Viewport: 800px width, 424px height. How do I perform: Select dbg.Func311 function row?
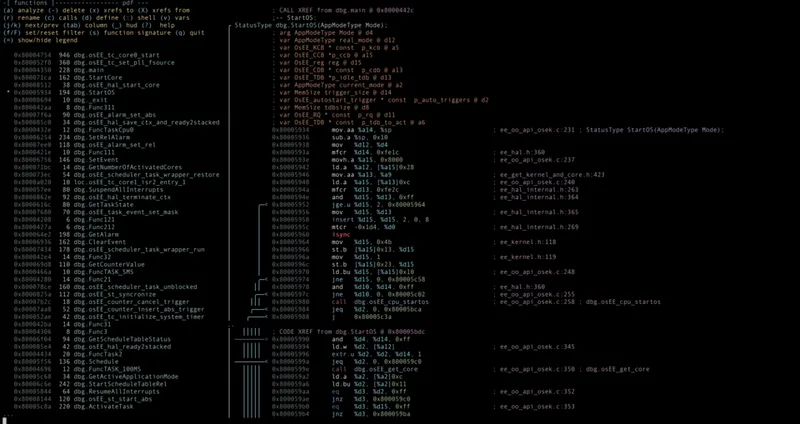[64, 108]
